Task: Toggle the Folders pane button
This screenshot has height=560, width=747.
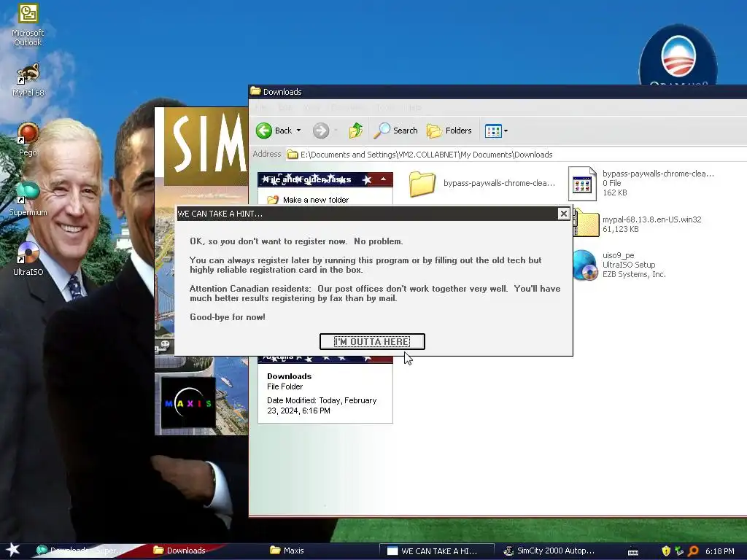Action: pyautogui.click(x=449, y=131)
